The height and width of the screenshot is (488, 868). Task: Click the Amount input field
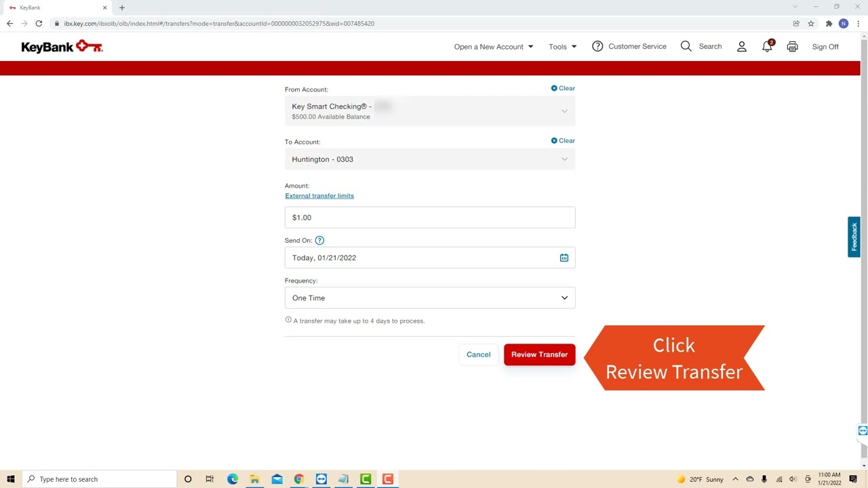[430, 218]
